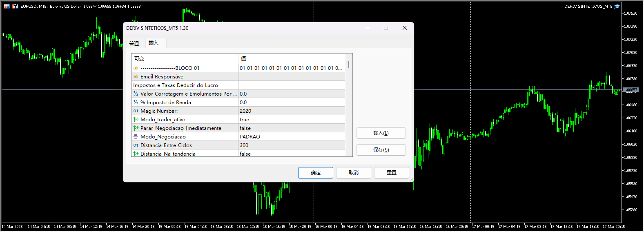The image size is (644, 232).
Task: Click the 载入(L) load button
Action: click(381, 133)
